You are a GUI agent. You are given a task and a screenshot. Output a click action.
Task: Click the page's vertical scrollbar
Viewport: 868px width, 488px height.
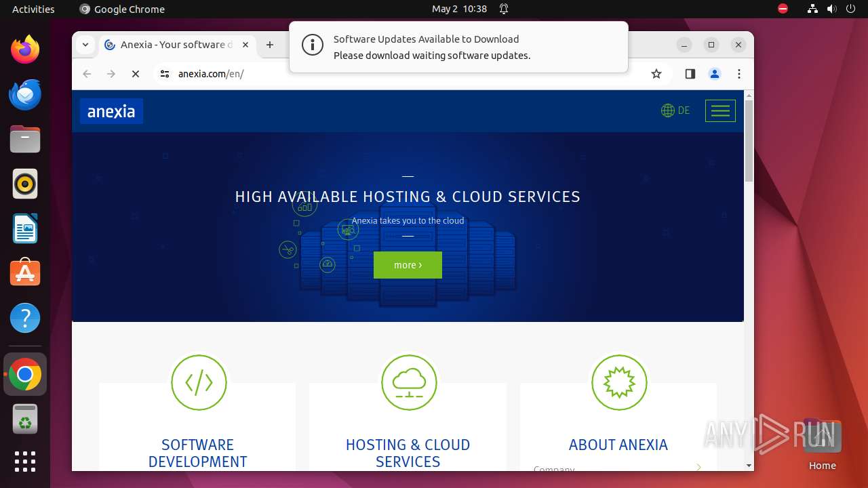click(749, 141)
